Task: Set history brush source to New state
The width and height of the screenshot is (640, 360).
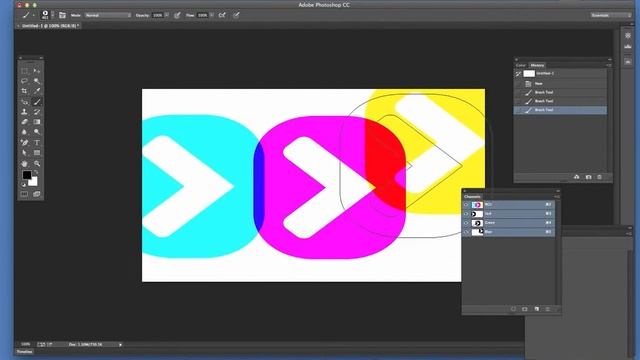Action: (x=518, y=83)
